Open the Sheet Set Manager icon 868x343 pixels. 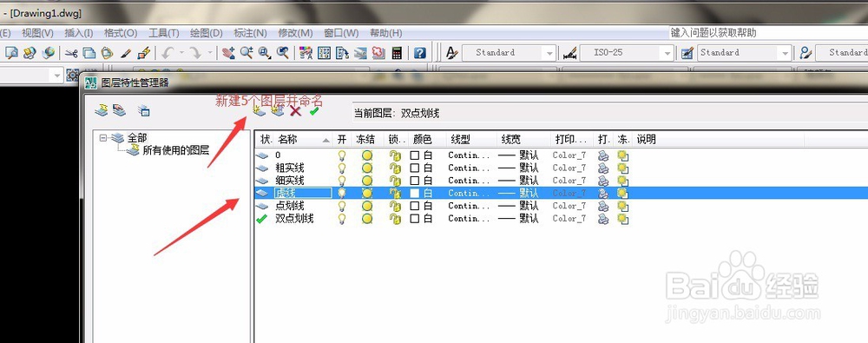pos(360,53)
